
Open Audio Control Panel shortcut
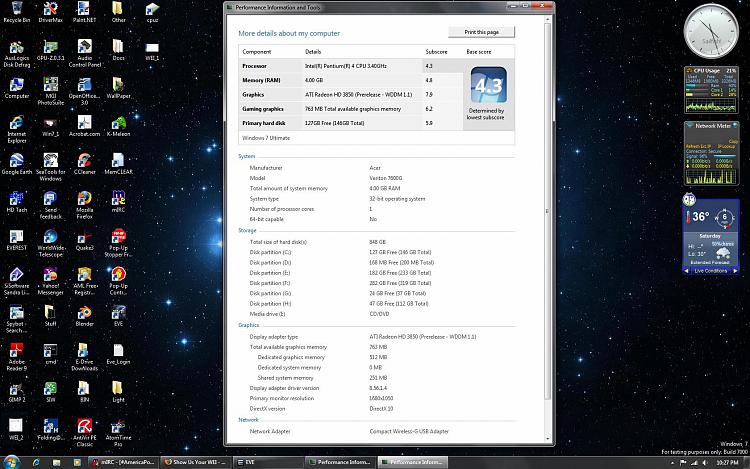(85, 54)
